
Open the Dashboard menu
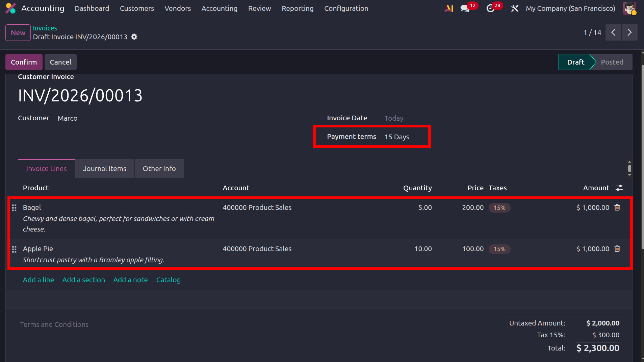[92, 8]
